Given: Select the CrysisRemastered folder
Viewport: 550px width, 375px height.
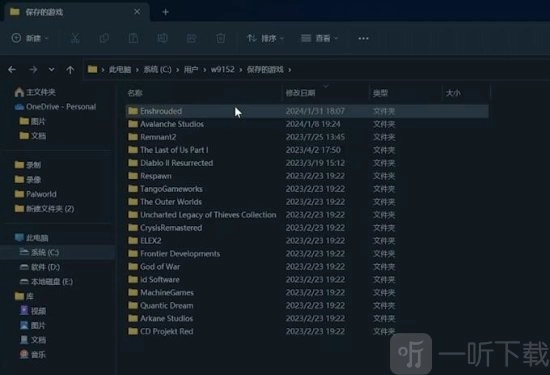Looking at the screenshot, I should [x=165, y=228].
